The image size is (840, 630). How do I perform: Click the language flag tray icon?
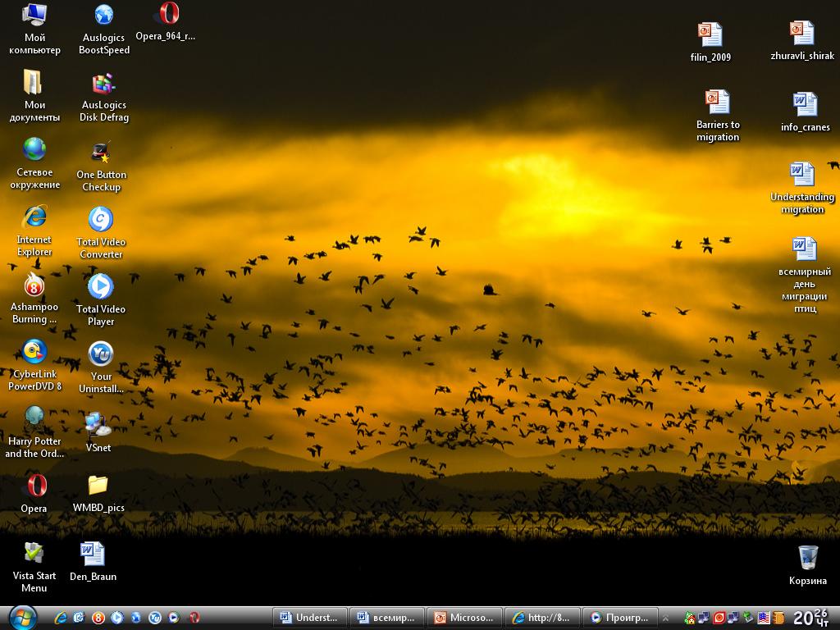tap(764, 618)
